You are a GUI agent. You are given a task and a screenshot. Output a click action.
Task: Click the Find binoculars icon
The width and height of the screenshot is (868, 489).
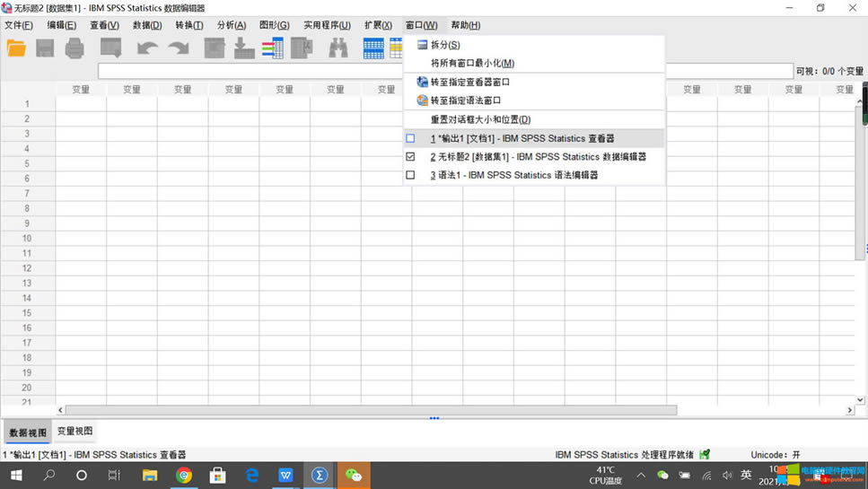pos(338,48)
